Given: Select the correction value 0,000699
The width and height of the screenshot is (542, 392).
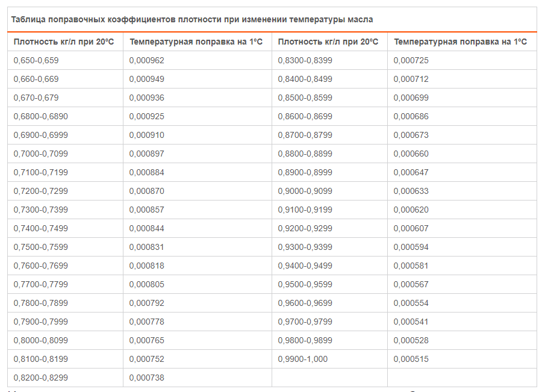Looking at the screenshot, I should 411,98.
